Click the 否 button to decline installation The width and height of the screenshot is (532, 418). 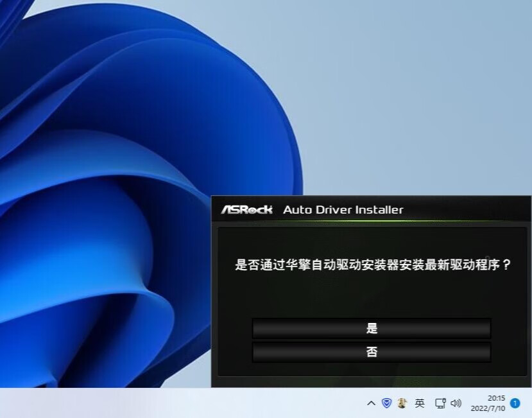[372, 352]
